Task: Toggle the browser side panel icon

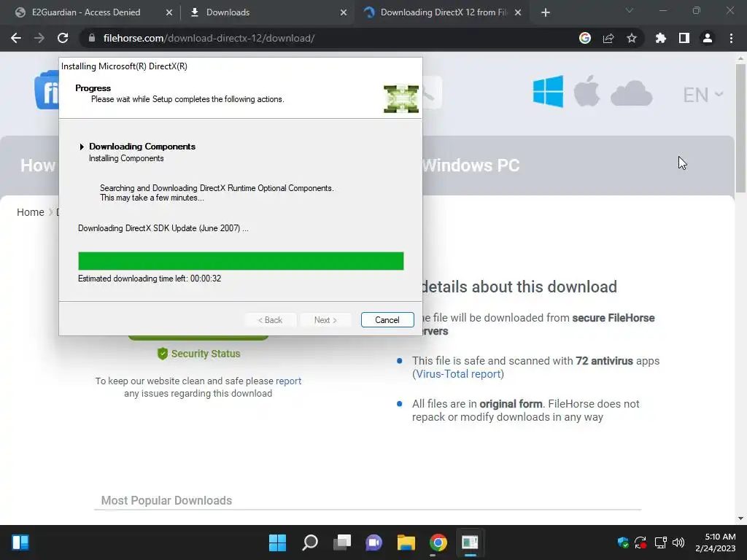Action: (684, 38)
